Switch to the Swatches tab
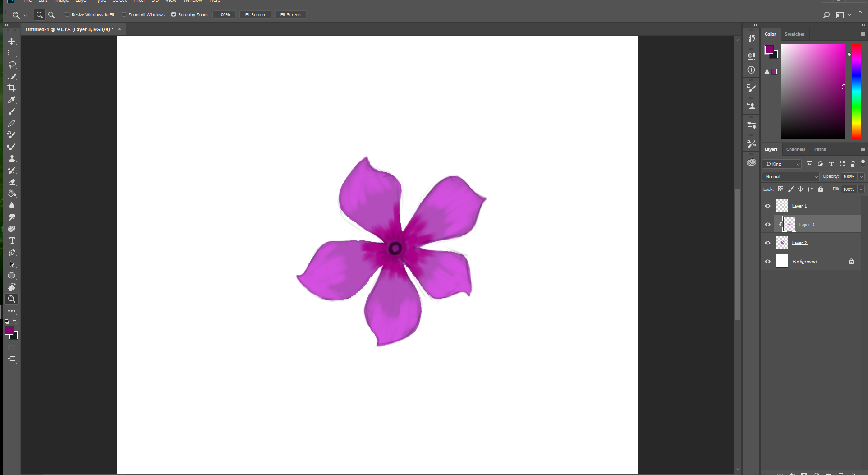The width and height of the screenshot is (868, 475). pos(795,34)
